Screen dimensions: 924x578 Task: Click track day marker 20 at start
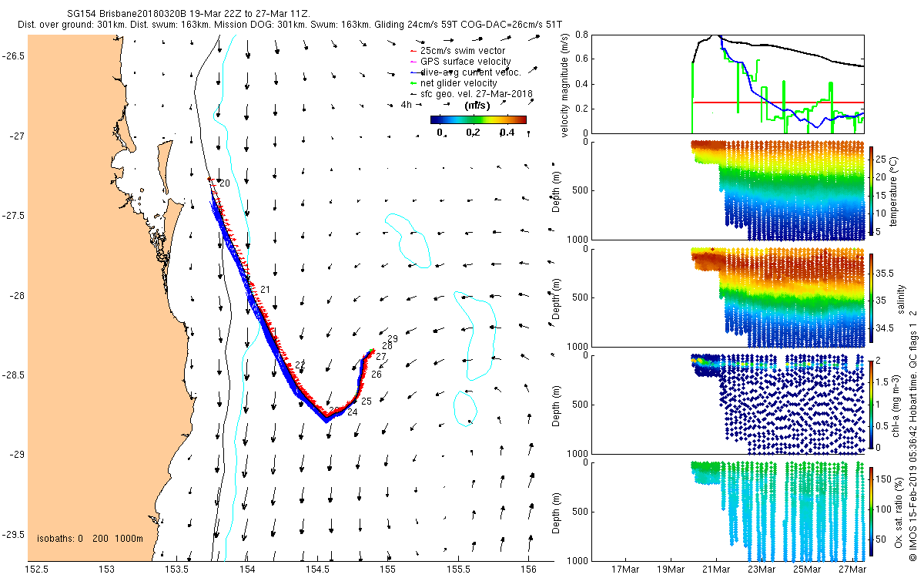point(224,183)
